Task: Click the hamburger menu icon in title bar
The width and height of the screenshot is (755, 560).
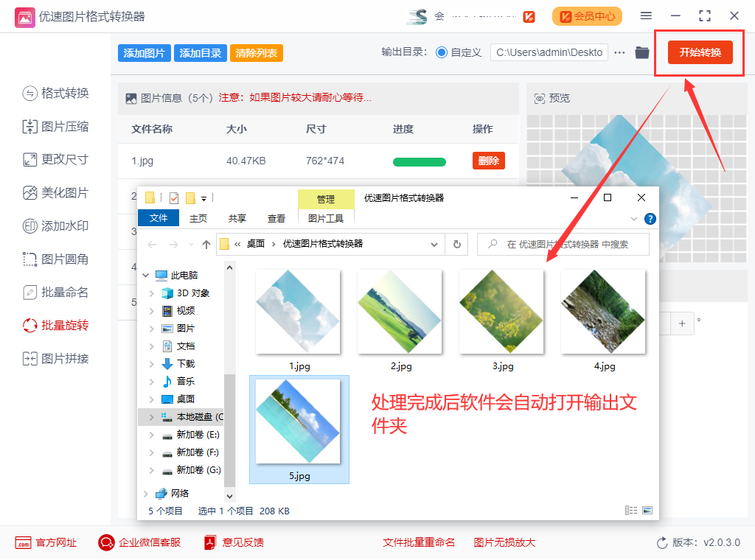Action: (x=646, y=15)
